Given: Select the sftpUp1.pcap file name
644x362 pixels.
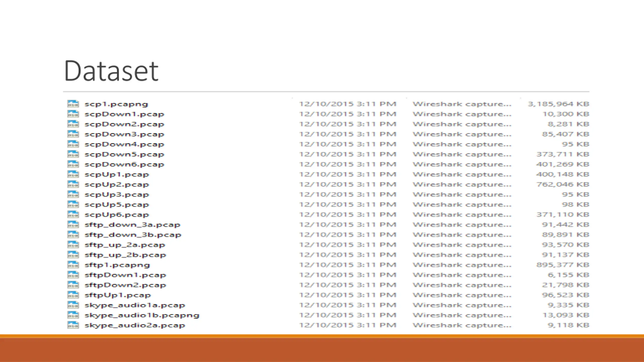Looking at the screenshot, I should click(118, 295).
